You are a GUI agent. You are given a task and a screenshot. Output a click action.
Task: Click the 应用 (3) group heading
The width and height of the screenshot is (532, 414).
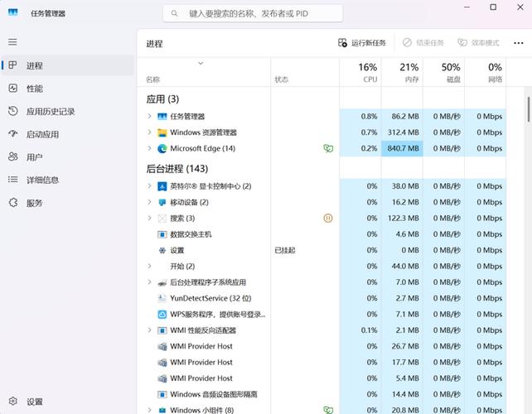[162, 99]
